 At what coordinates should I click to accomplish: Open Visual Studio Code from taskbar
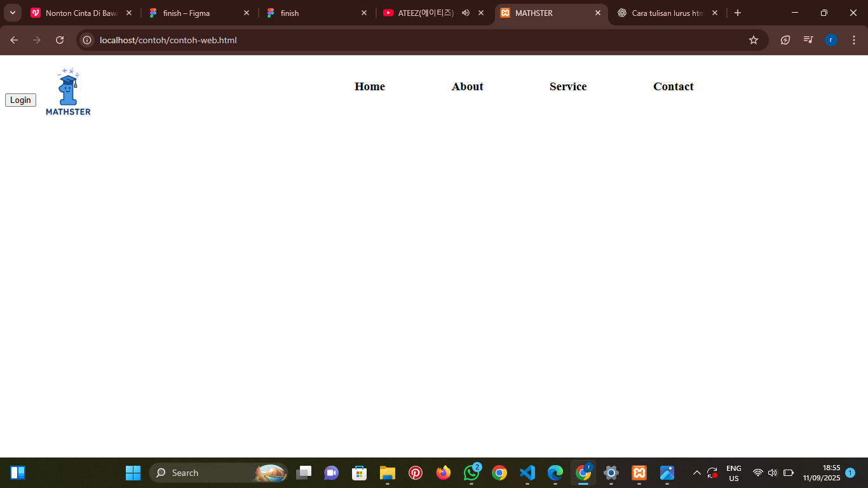tap(527, 473)
